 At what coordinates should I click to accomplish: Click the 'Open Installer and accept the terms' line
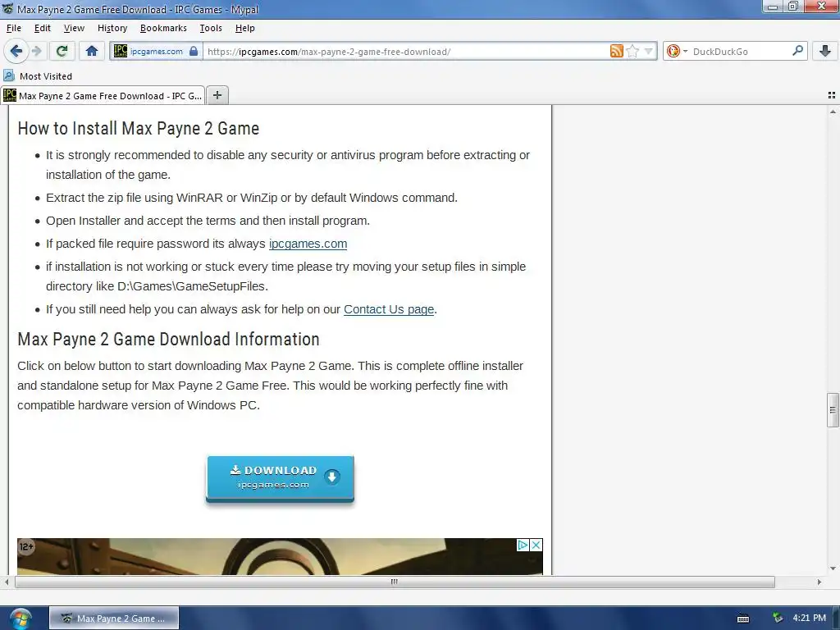coord(208,221)
